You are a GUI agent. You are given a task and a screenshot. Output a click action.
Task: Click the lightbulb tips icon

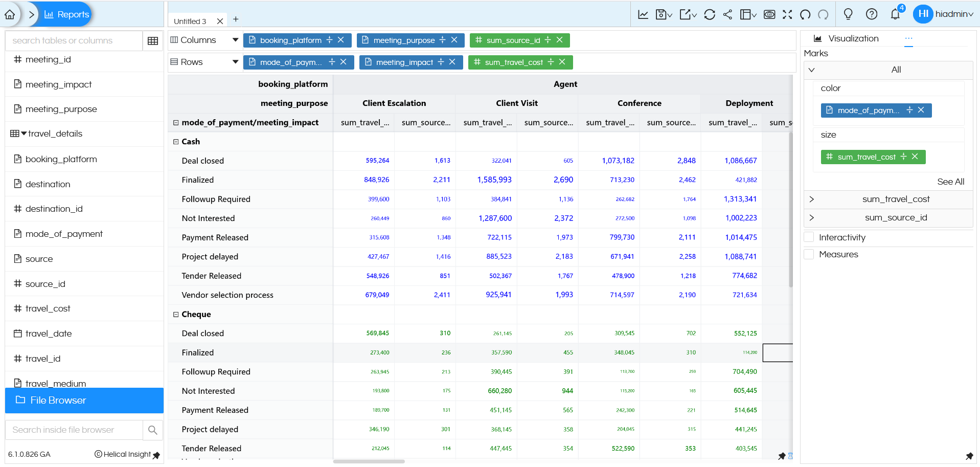[x=848, y=14]
